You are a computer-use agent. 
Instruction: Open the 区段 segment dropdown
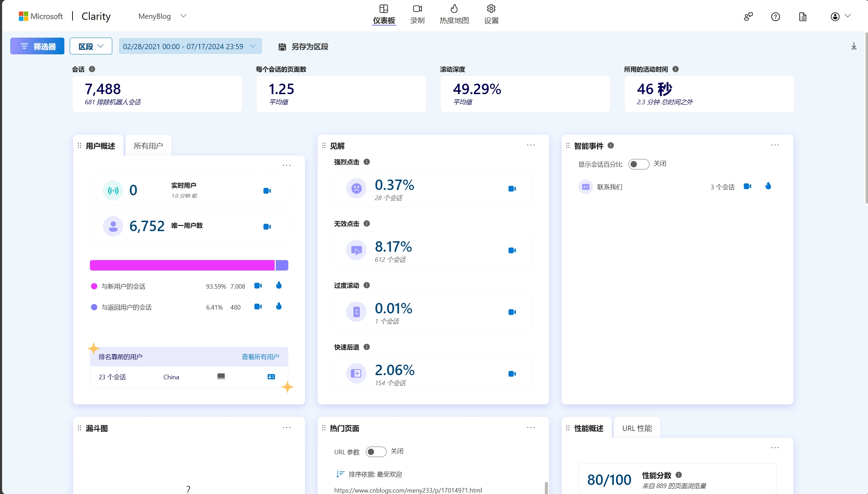tap(91, 46)
